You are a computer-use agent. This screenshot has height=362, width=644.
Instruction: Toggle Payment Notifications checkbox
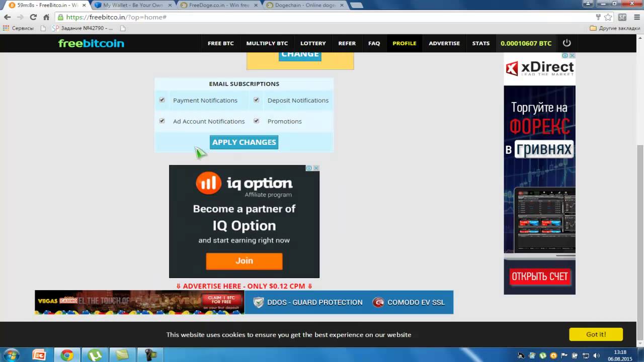click(x=162, y=100)
